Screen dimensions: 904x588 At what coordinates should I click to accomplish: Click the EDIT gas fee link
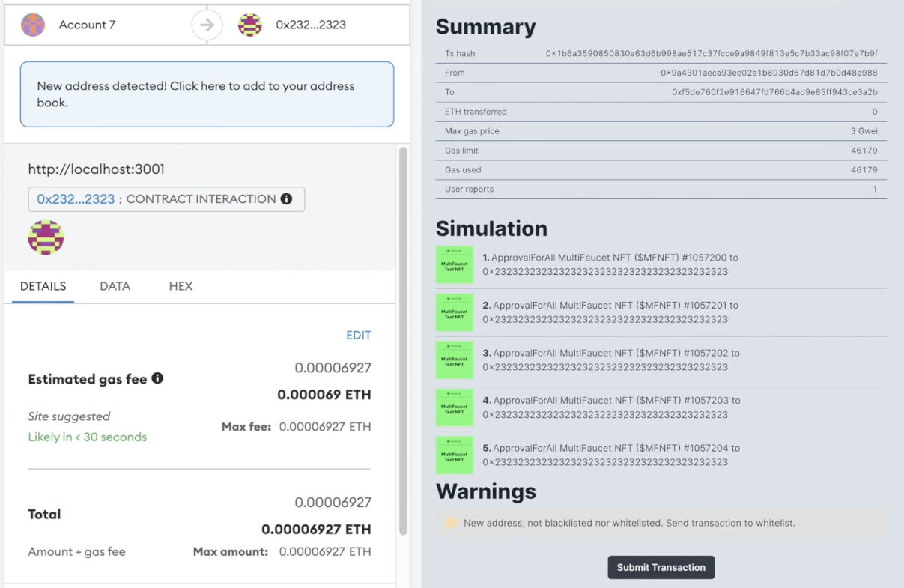coord(358,335)
